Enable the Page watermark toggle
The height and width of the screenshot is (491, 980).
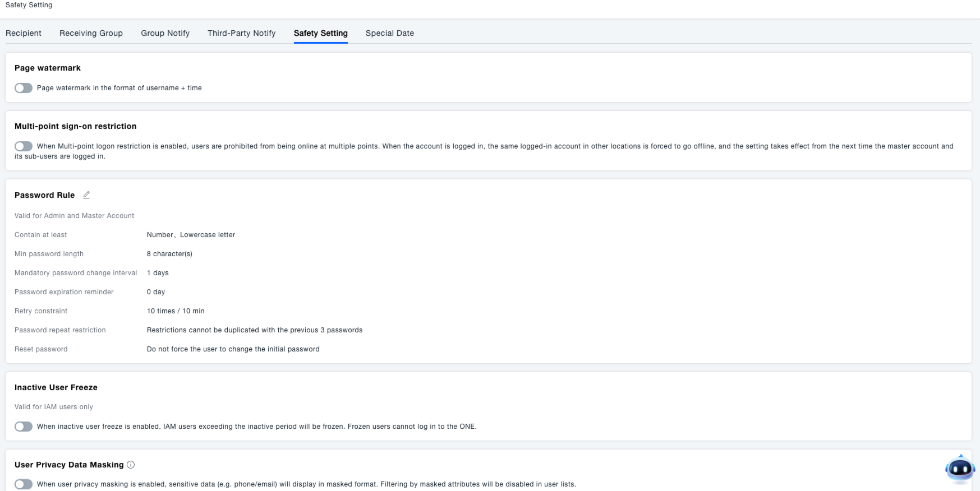24,88
